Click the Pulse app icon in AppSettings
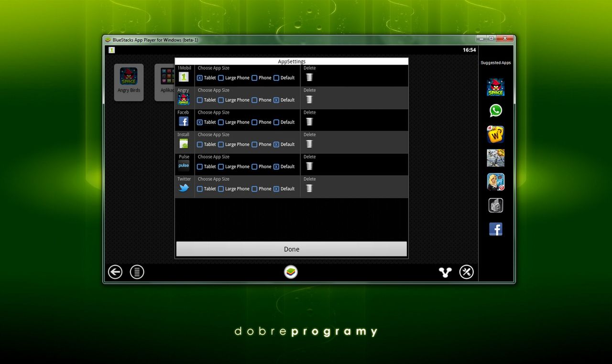Screen dimensions: 612x364 coord(184,166)
